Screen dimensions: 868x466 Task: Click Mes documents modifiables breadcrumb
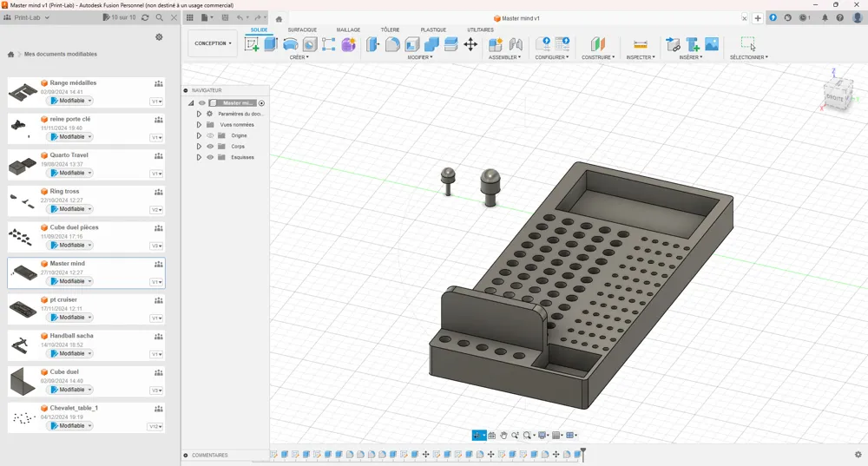coord(61,55)
